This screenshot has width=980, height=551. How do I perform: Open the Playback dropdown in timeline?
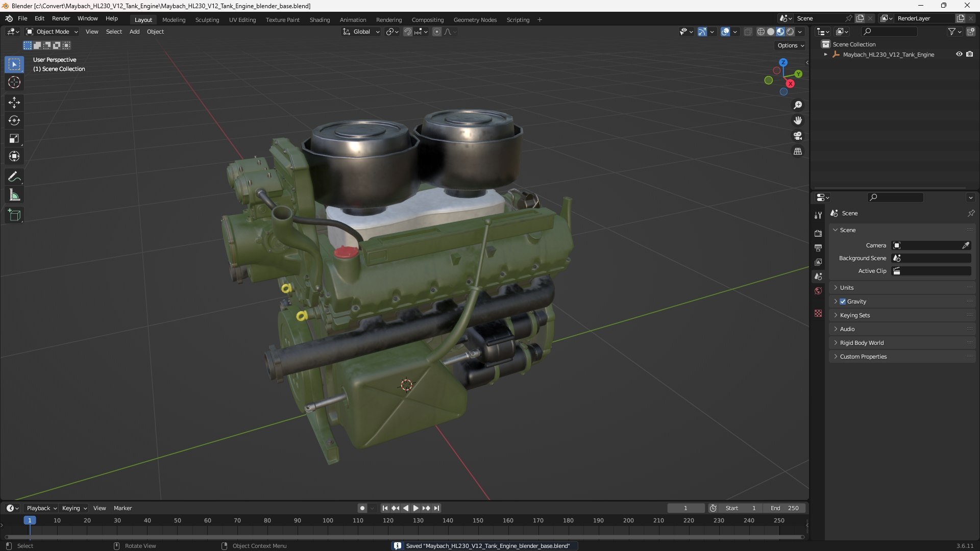point(41,508)
